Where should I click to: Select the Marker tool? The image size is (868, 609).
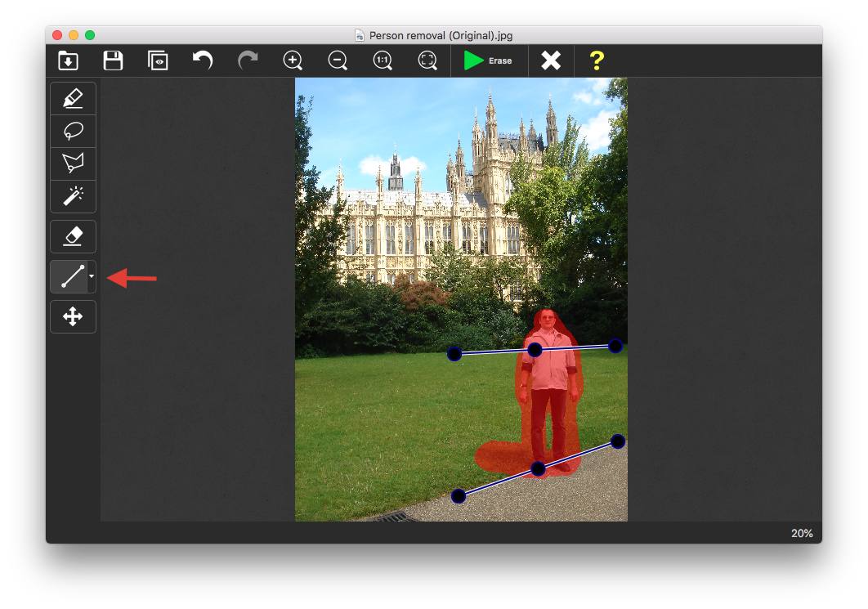tap(73, 99)
